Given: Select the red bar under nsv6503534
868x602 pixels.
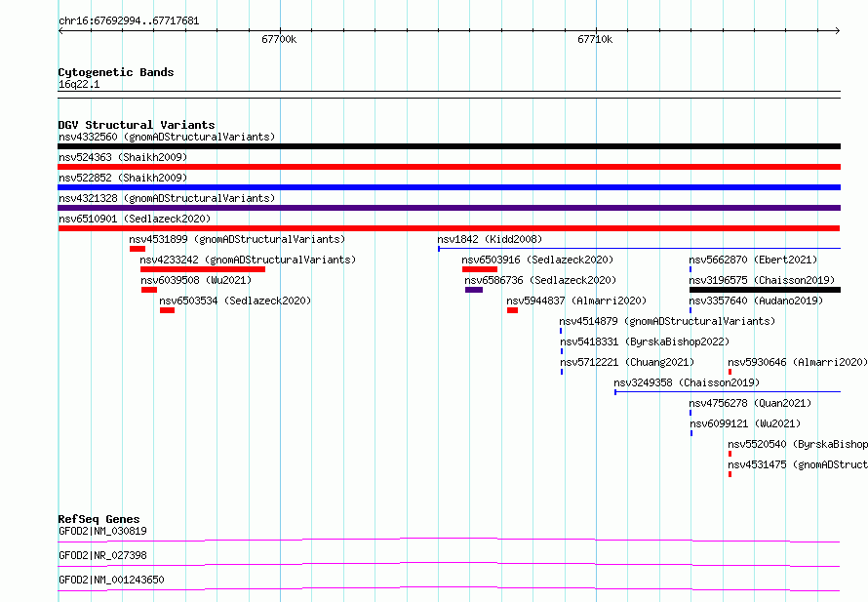Looking at the screenshot, I should click(x=167, y=310).
